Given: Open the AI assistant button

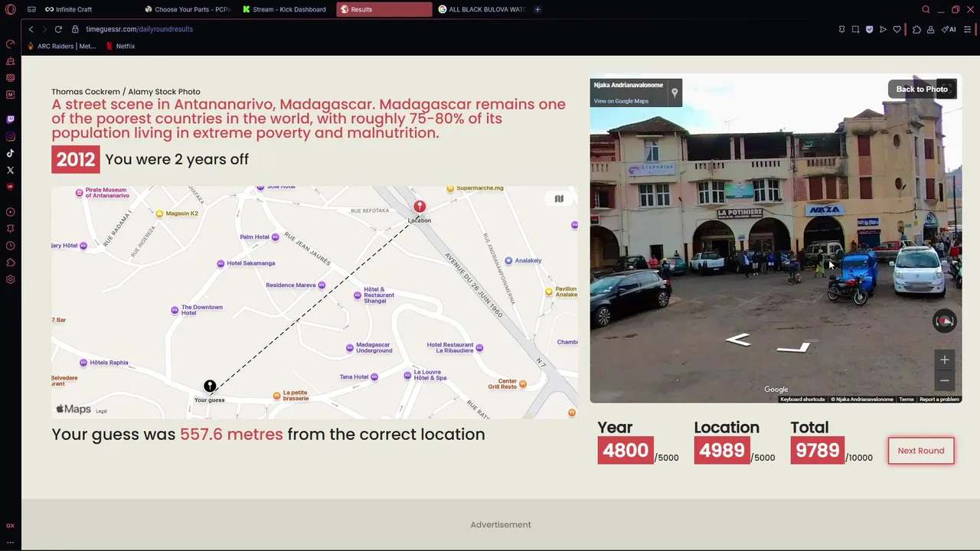Looking at the screenshot, I should [949, 29].
